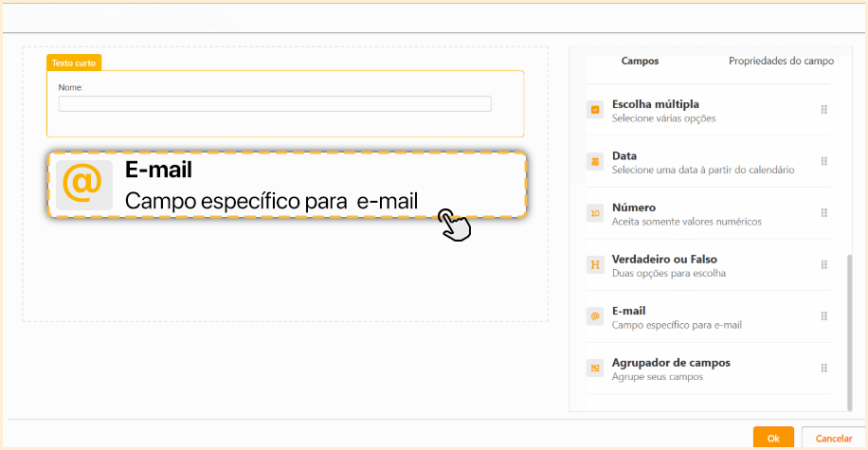The width and height of the screenshot is (868, 450).
Task: Click the Número field icon
Action: 595,213
